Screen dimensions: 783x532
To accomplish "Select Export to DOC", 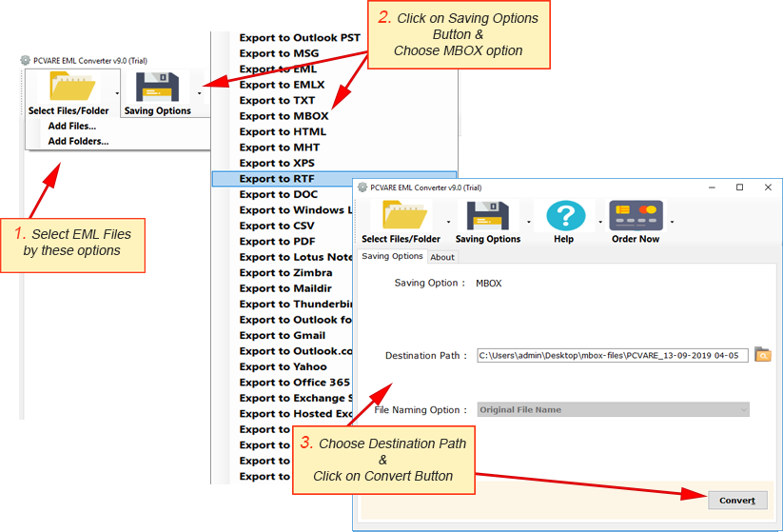I will pyautogui.click(x=279, y=194).
